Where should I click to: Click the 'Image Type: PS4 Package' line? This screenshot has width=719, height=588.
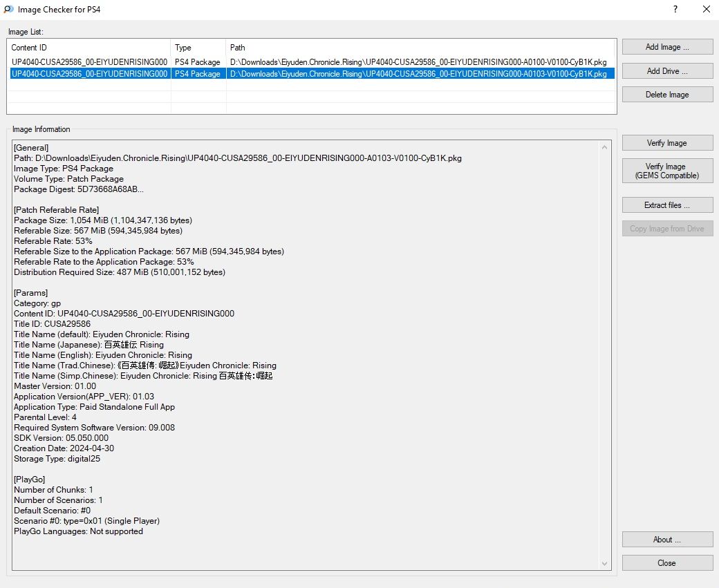click(x=64, y=169)
